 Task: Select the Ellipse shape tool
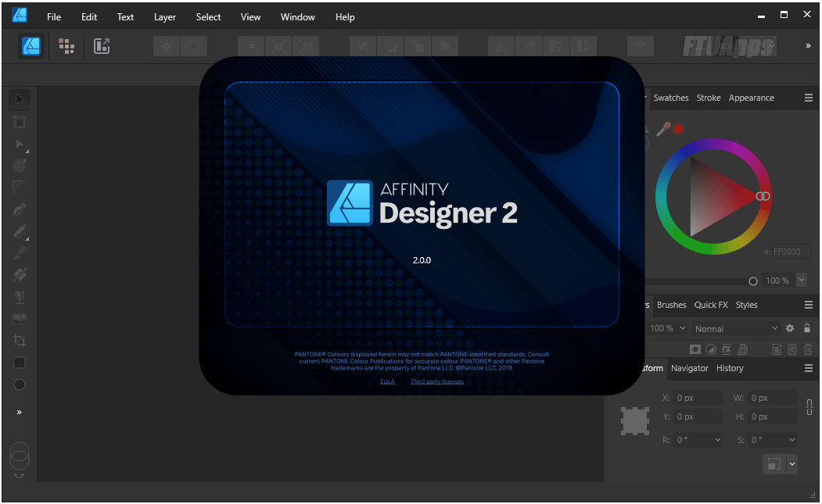(x=20, y=384)
